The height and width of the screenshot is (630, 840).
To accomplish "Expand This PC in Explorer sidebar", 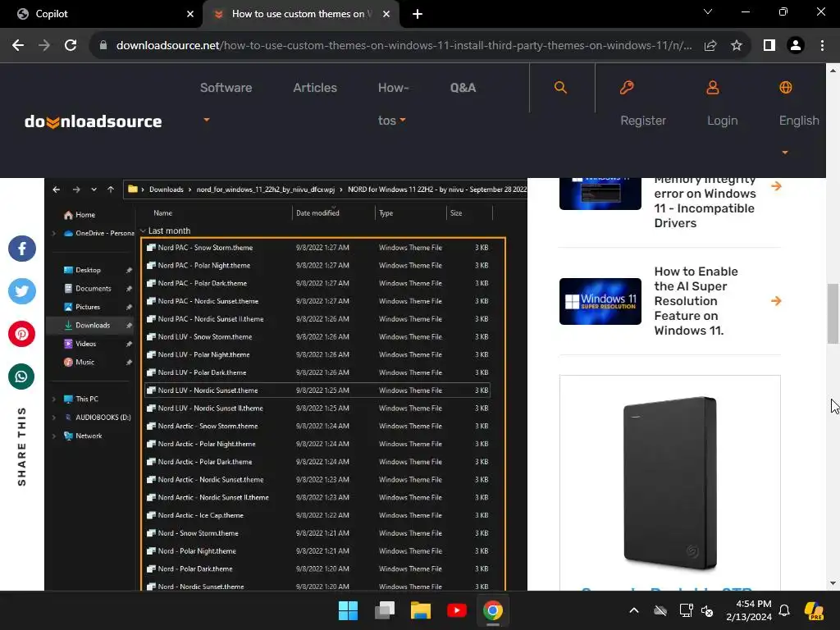I will [x=53, y=399].
